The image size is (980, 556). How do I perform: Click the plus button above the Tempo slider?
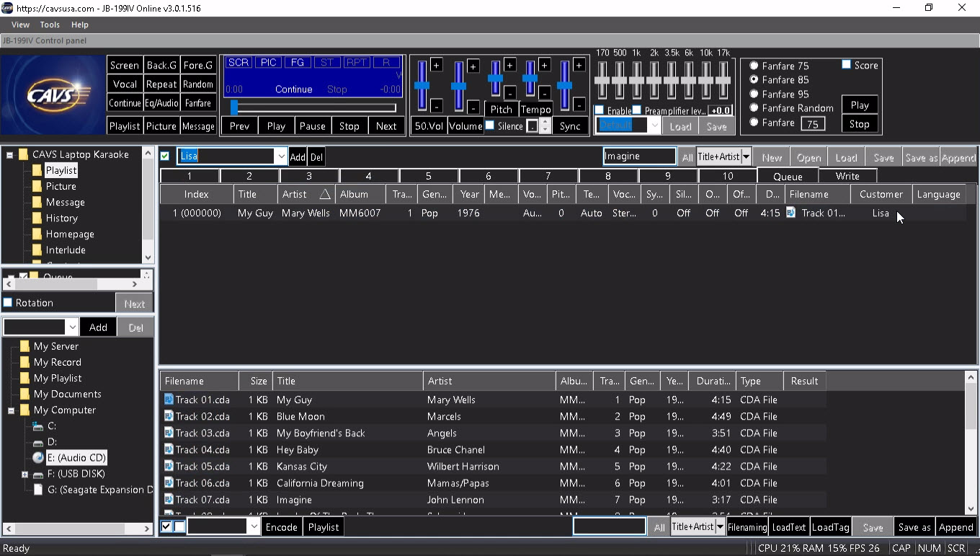tap(544, 66)
